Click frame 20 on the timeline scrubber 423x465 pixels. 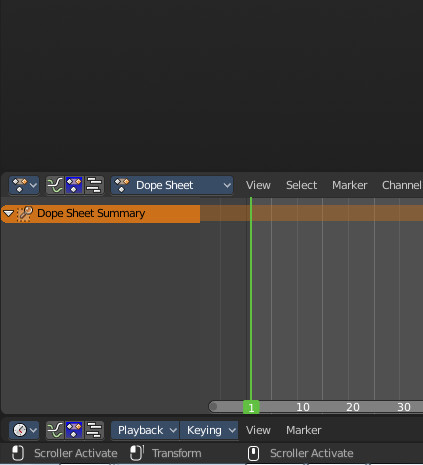coord(353,407)
